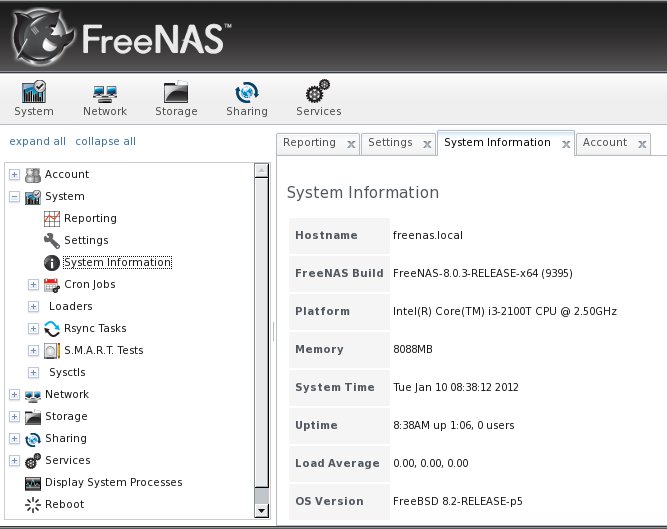Click the Services gears icon in tree
This screenshot has height=529, width=667.
click(x=33, y=461)
